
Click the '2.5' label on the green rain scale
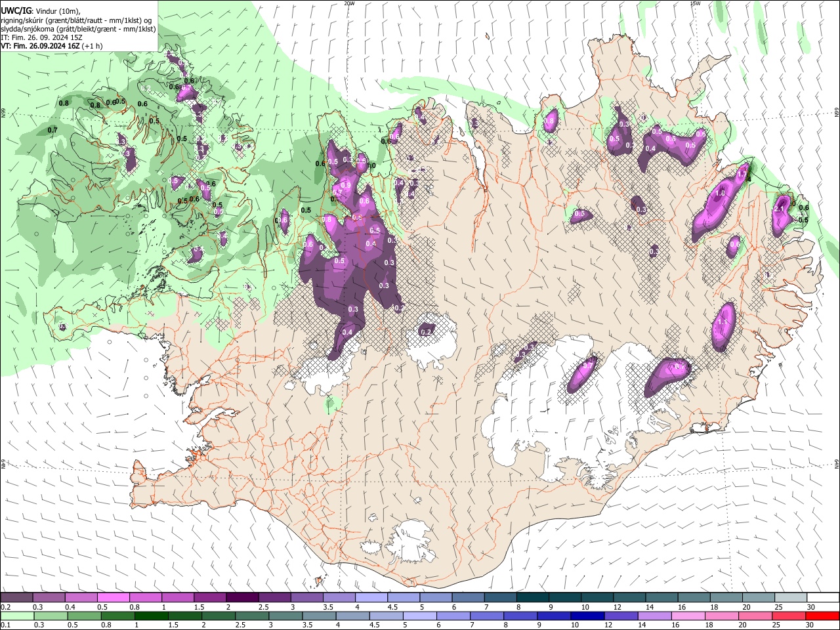tap(240, 625)
